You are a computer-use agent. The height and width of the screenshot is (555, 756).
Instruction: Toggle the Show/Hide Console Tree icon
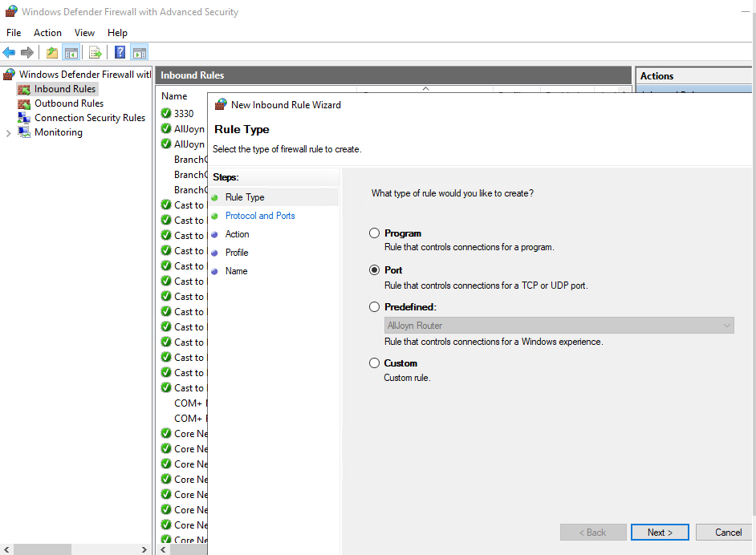(x=71, y=52)
